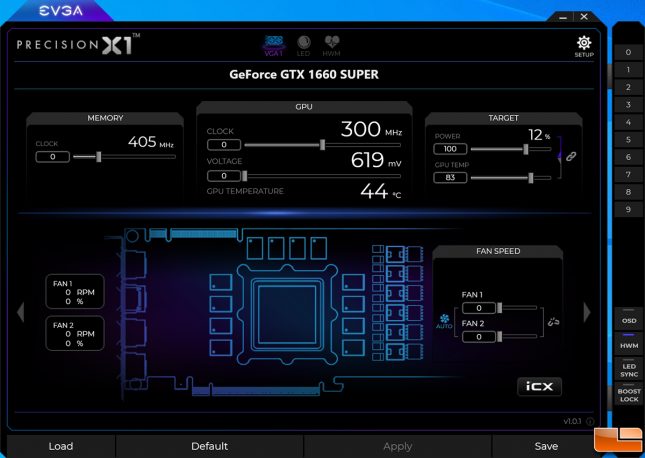Click the GPU voltage slider handle

point(245,176)
